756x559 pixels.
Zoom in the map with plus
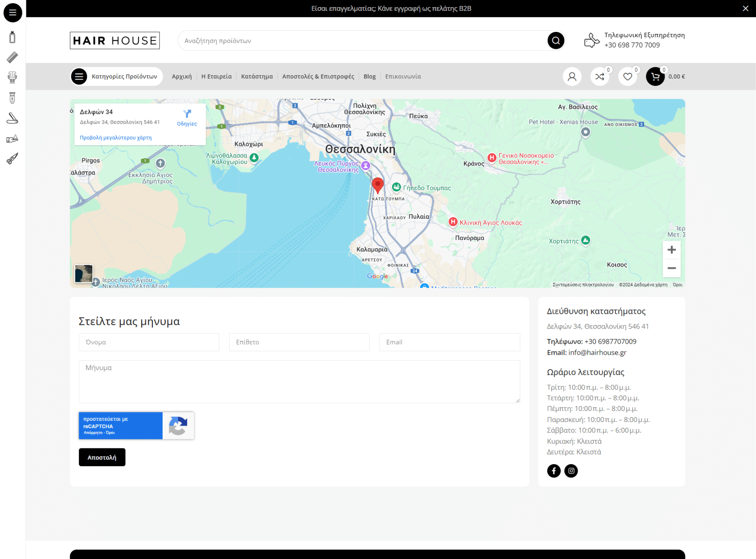pos(672,250)
